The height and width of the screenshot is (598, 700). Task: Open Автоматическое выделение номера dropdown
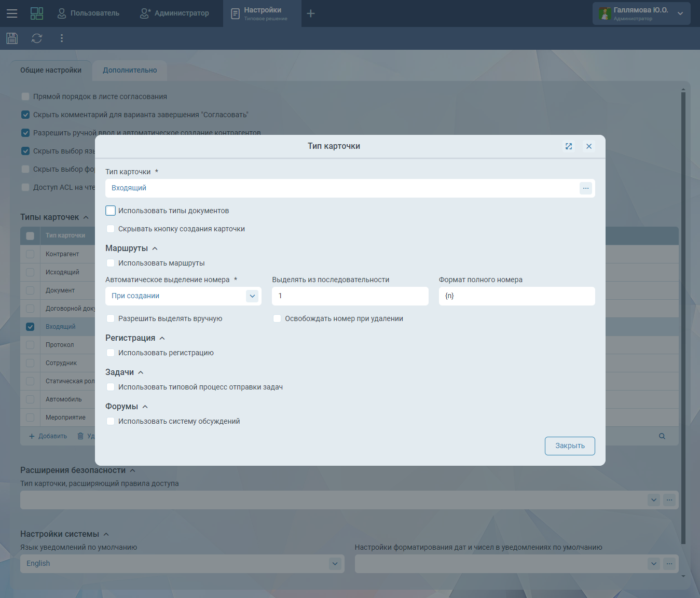pos(252,296)
